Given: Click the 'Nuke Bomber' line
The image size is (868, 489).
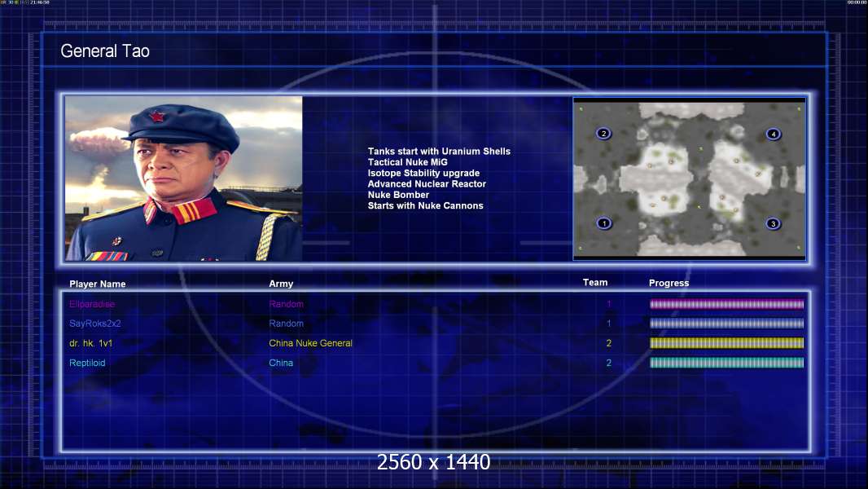Looking at the screenshot, I should tap(398, 195).
